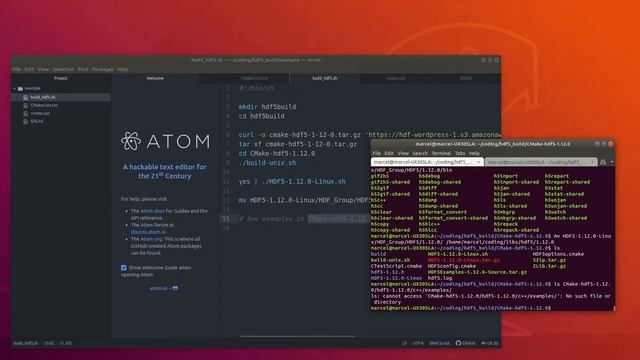Click the icon next to atom.io link

[x=175, y=288]
